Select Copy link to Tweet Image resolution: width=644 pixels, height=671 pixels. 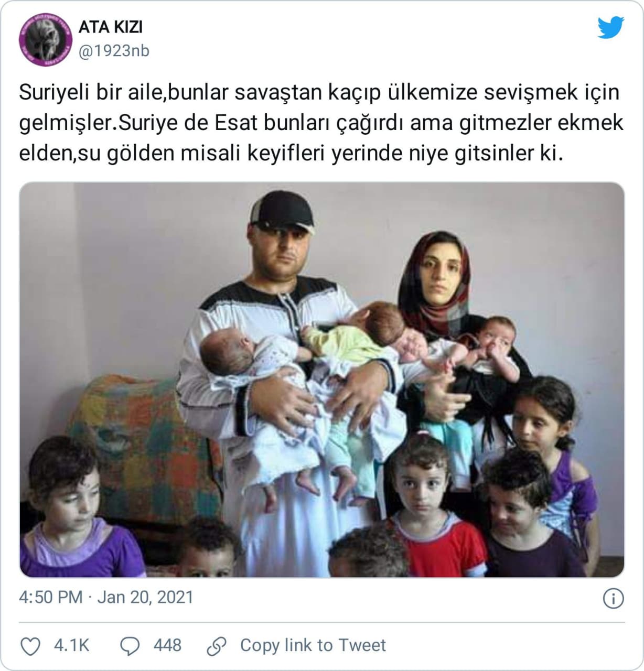click(313, 645)
